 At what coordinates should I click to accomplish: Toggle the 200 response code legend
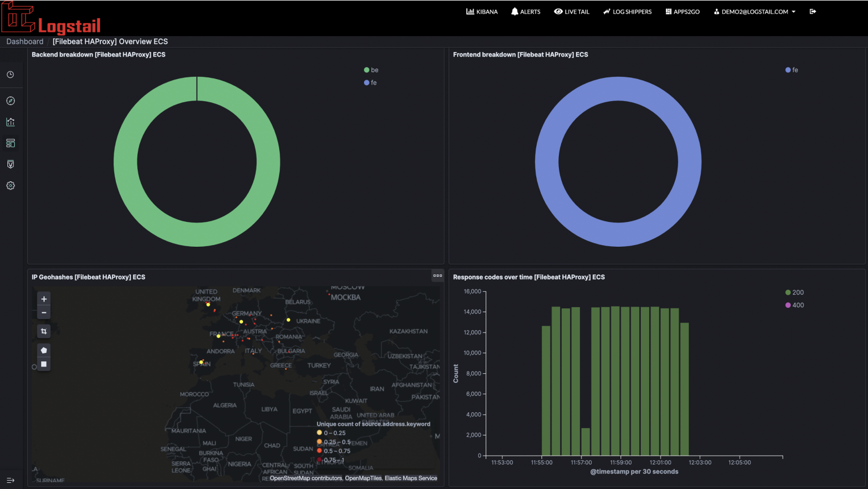click(795, 292)
